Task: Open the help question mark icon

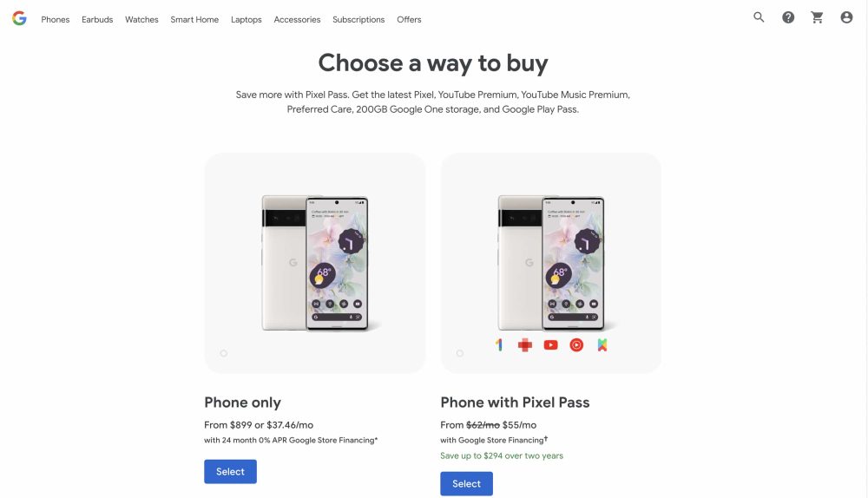Action: pos(788,17)
